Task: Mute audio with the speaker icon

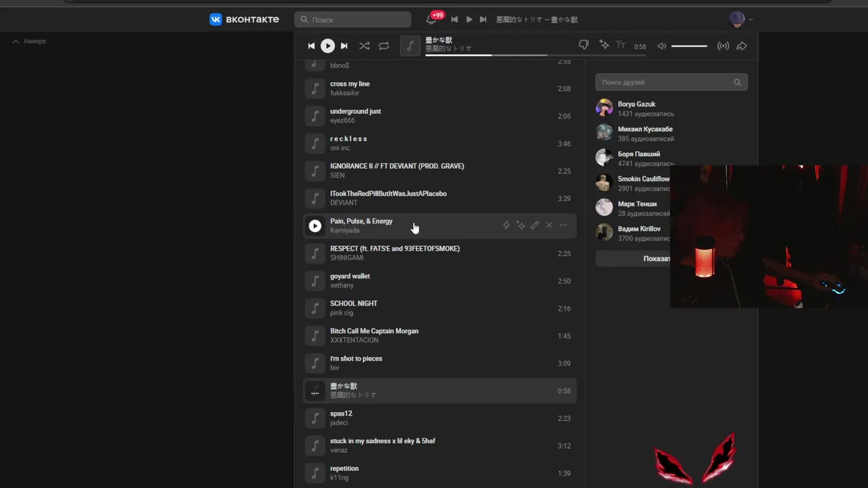Action: (662, 46)
